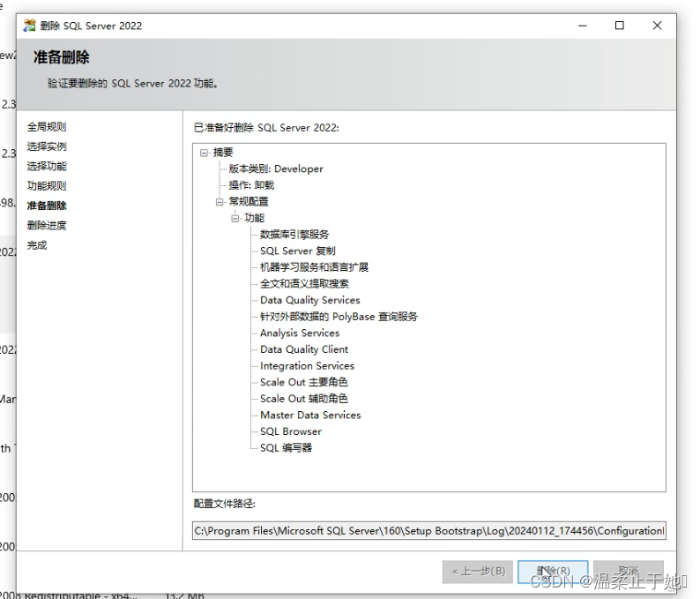This screenshot has height=599, width=700.
Task: Click the SQL Server setup title bar icon
Action: tap(29, 26)
